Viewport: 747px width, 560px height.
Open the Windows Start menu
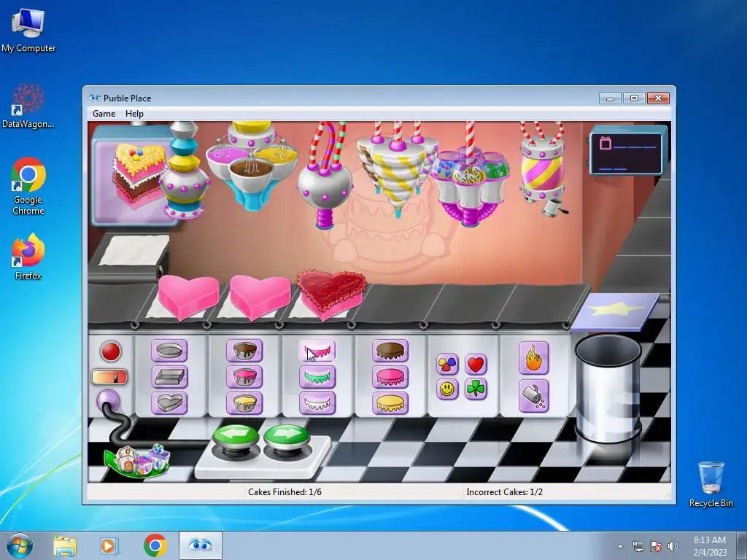[20, 545]
